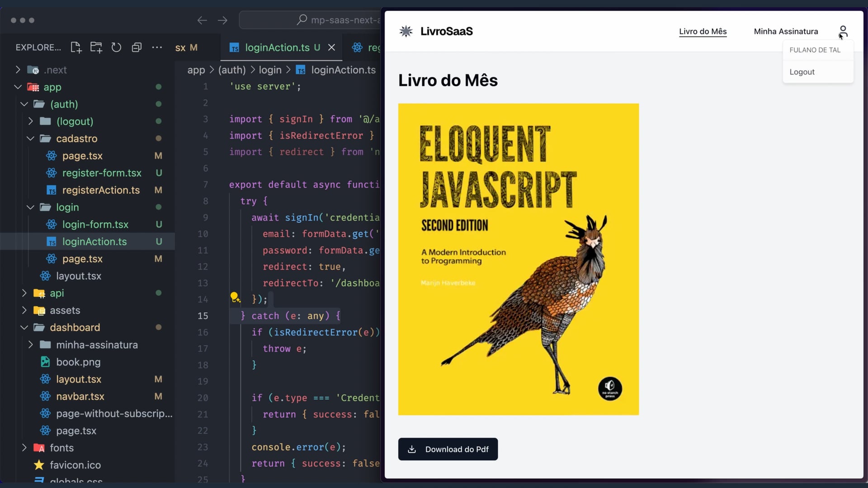The height and width of the screenshot is (488, 868).
Task: Expand the api folder
Action: [24, 293]
